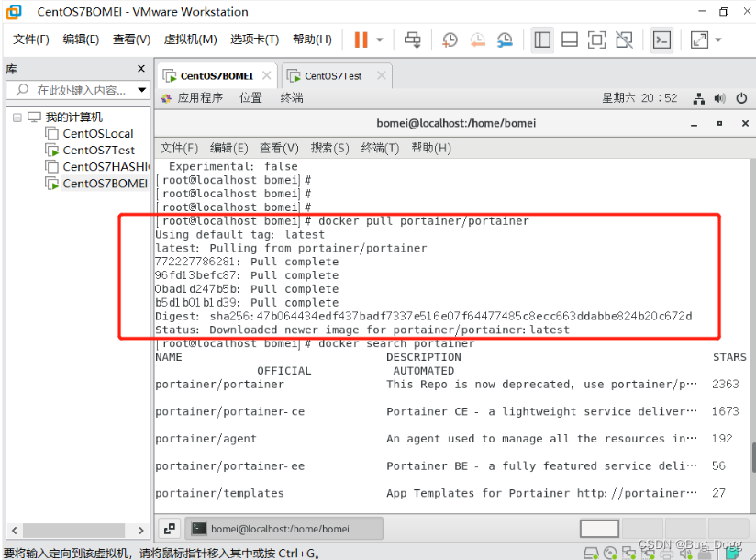The width and height of the screenshot is (756, 560).
Task: Click the portainer/agent result text
Action: [206, 439]
